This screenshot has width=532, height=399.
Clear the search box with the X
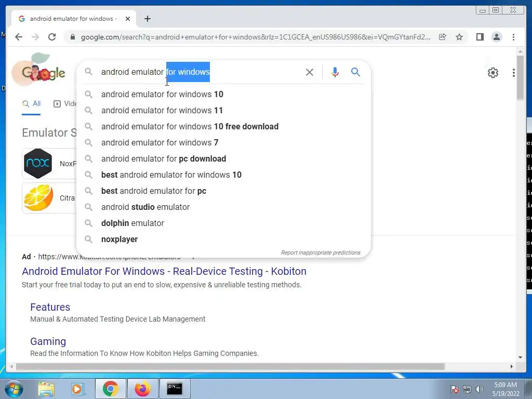310,72
